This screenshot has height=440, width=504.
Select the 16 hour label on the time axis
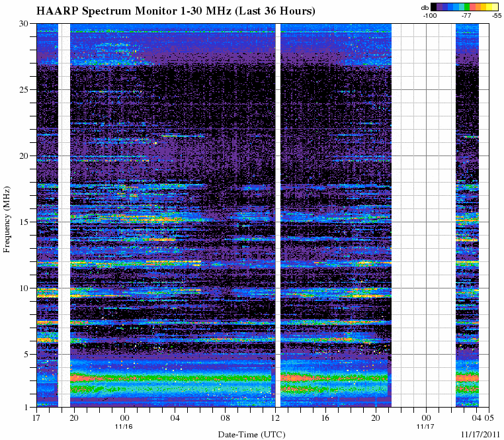point(325,418)
